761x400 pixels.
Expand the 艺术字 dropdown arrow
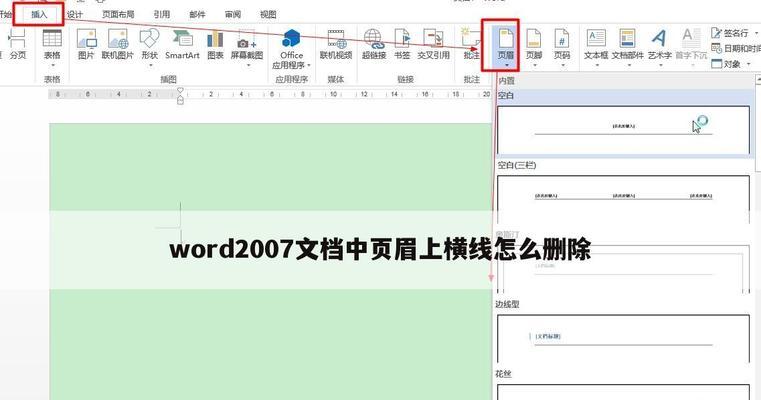click(x=661, y=65)
